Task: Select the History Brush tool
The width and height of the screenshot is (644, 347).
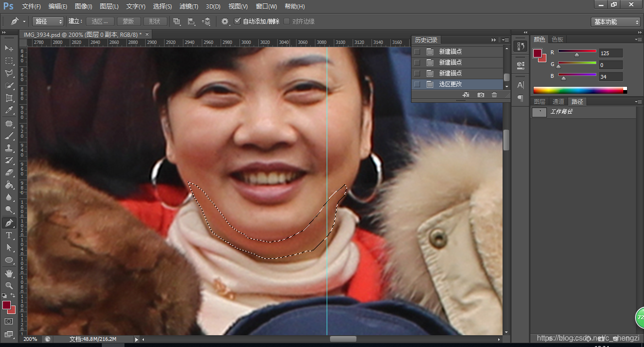Action: [x=9, y=160]
